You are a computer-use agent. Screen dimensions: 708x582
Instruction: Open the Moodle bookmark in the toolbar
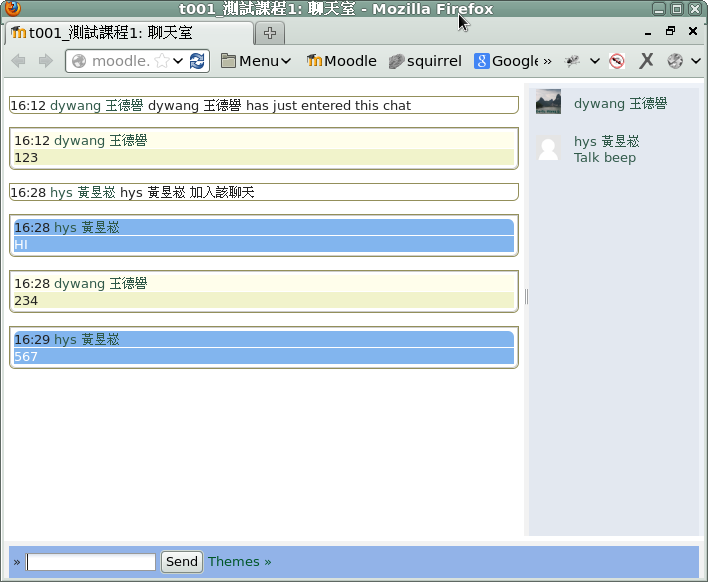(x=341, y=61)
